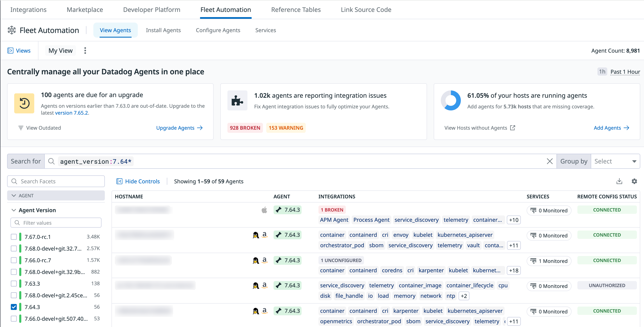Click arrow icon beside Add Agents

[x=626, y=128]
